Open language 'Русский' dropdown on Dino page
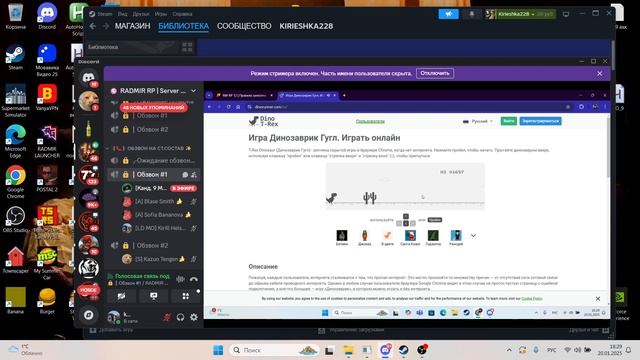 pyautogui.click(x=478, y=121)
